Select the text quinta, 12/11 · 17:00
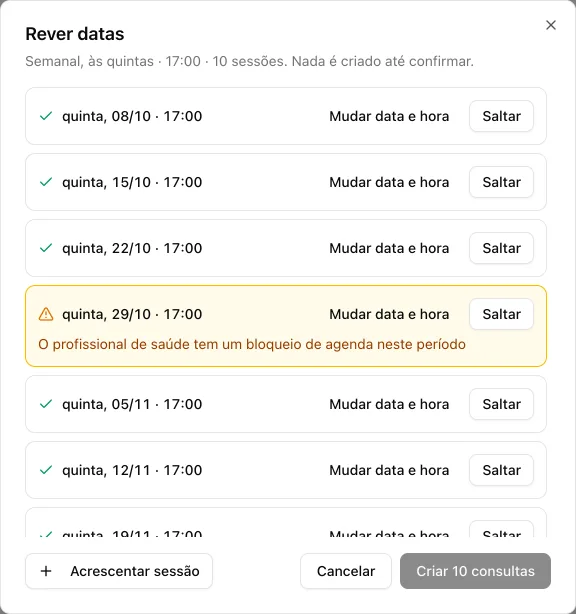Image resolution: width=576 pixels, height=614 pixels. [132, 470]
